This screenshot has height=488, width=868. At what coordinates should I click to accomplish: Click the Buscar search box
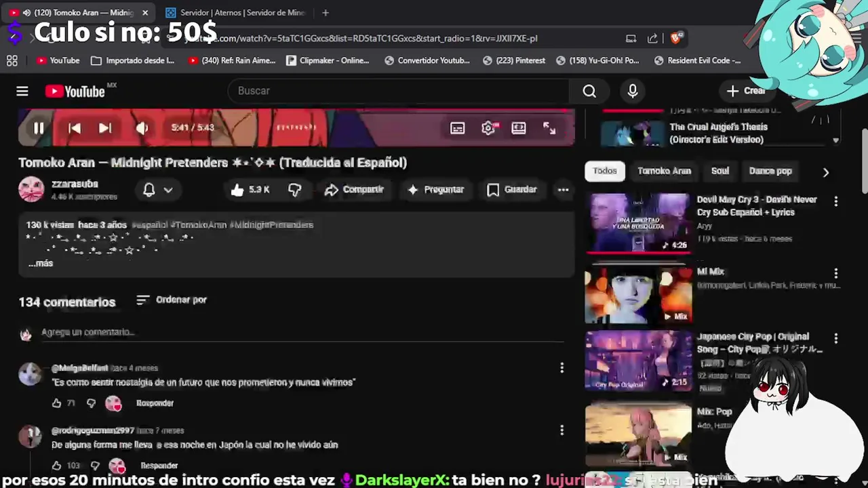[x=400, y=91]
